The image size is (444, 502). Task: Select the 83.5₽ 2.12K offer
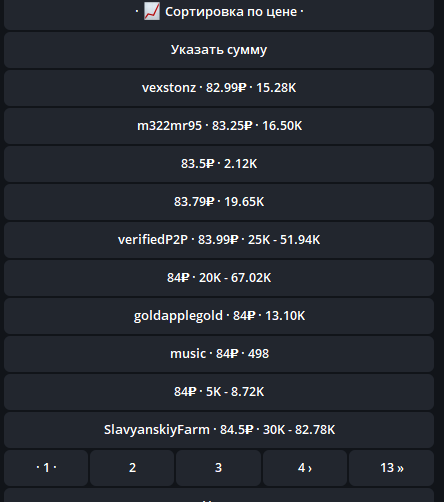point(219,164)
